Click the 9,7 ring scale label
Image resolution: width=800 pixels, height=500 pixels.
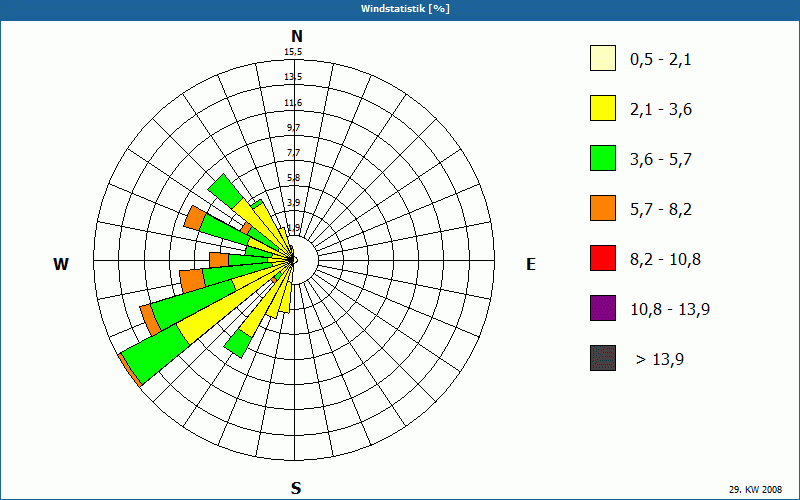(x=293, y=128)
